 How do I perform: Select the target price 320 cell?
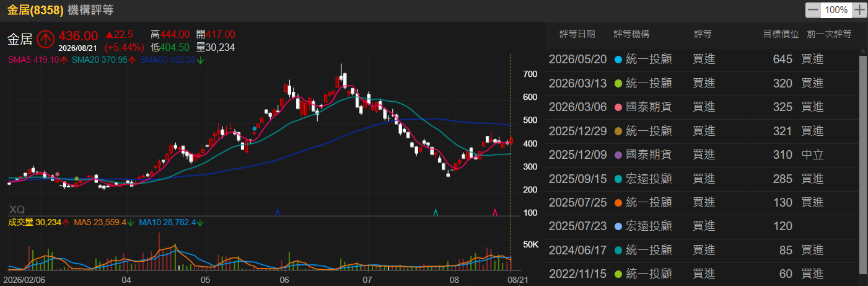coord(783,83)
